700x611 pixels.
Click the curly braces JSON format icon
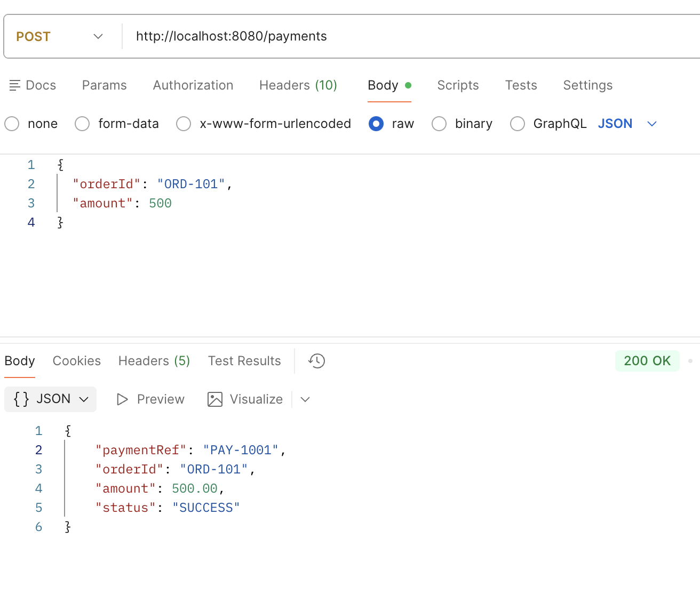[21, 399]
